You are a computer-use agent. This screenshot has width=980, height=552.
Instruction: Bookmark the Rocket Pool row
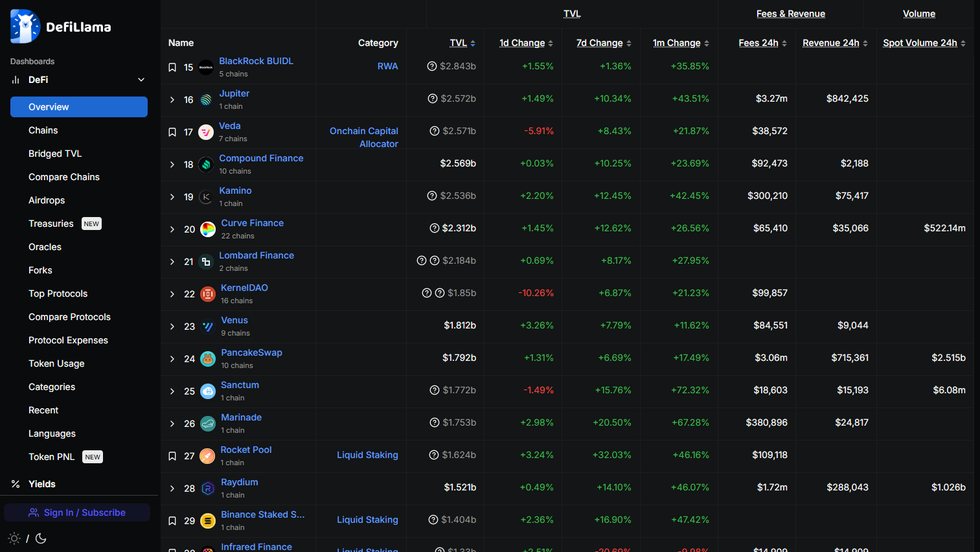point(172,456)
